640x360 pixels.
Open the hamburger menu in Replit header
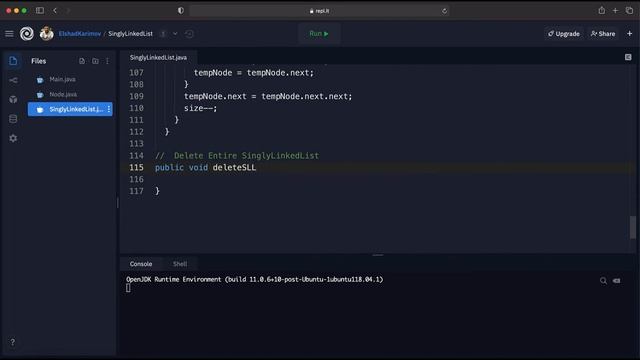[9, 34]
